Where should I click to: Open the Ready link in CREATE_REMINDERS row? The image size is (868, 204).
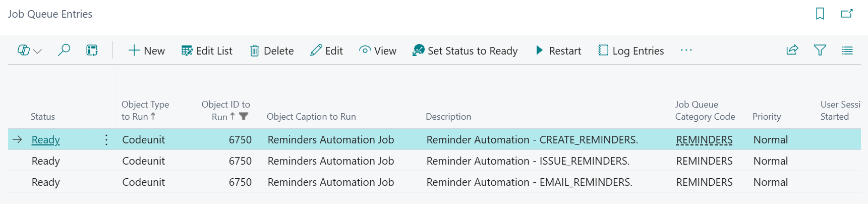46,140
